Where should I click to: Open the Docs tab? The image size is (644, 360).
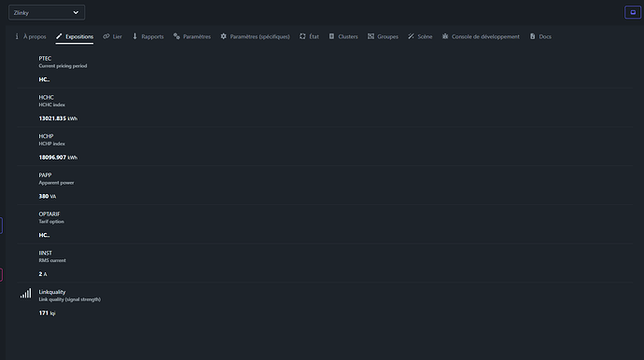[x=540, y=36]
